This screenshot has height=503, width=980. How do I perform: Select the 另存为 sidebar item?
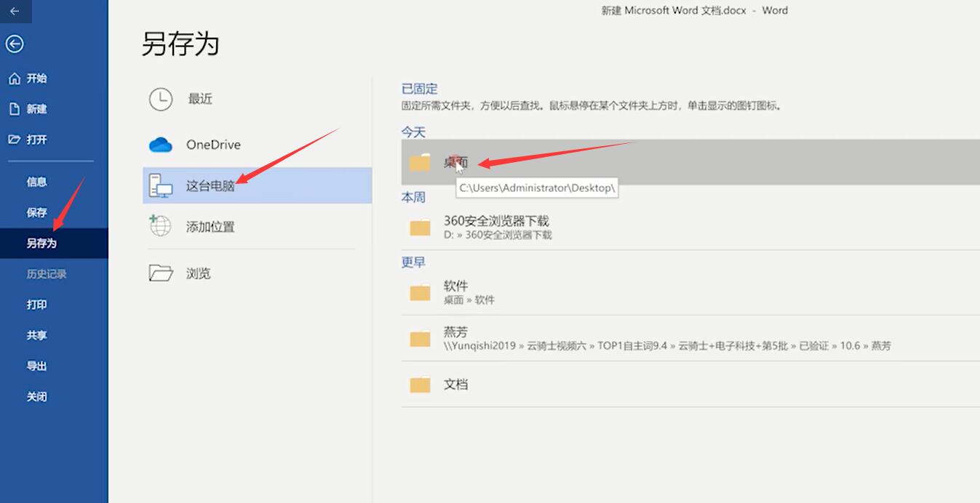click(54, 244)
